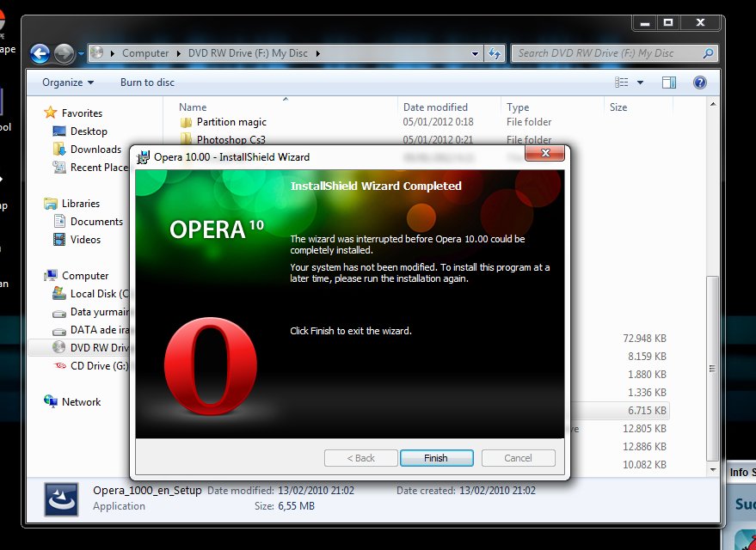Open the Documents library
The width and height of the screenshot is (756, 550).
click(96, 222)
